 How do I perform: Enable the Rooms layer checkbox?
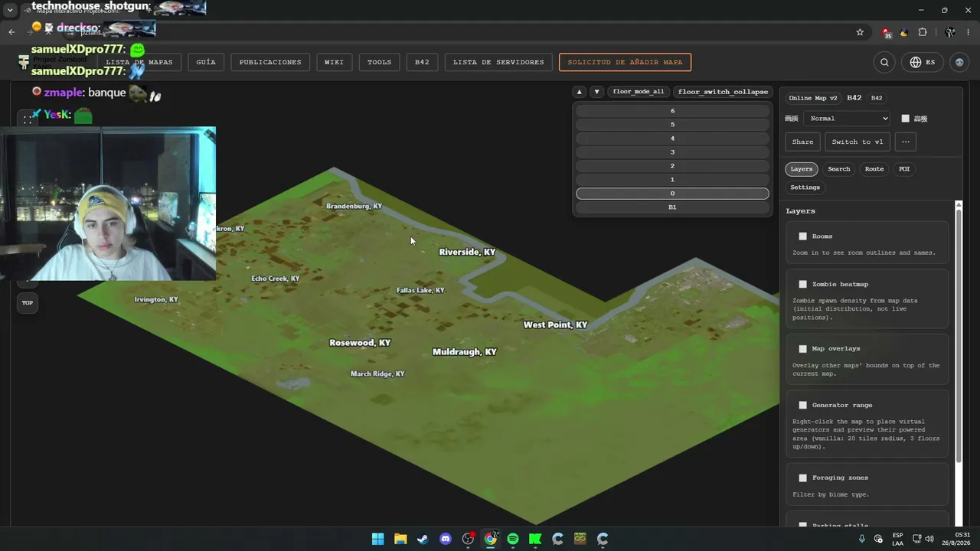coord(802,236)
